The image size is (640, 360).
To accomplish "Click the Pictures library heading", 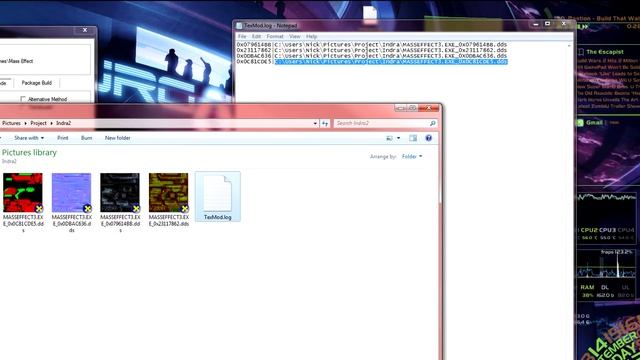I will pyautogui.click(x=29, y=152).
